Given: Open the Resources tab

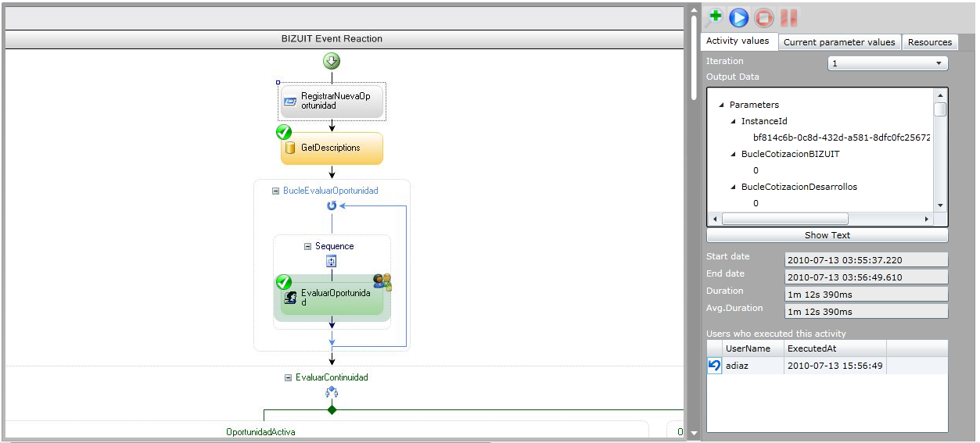Looking at the screenshot, I should tap(929, 42).
